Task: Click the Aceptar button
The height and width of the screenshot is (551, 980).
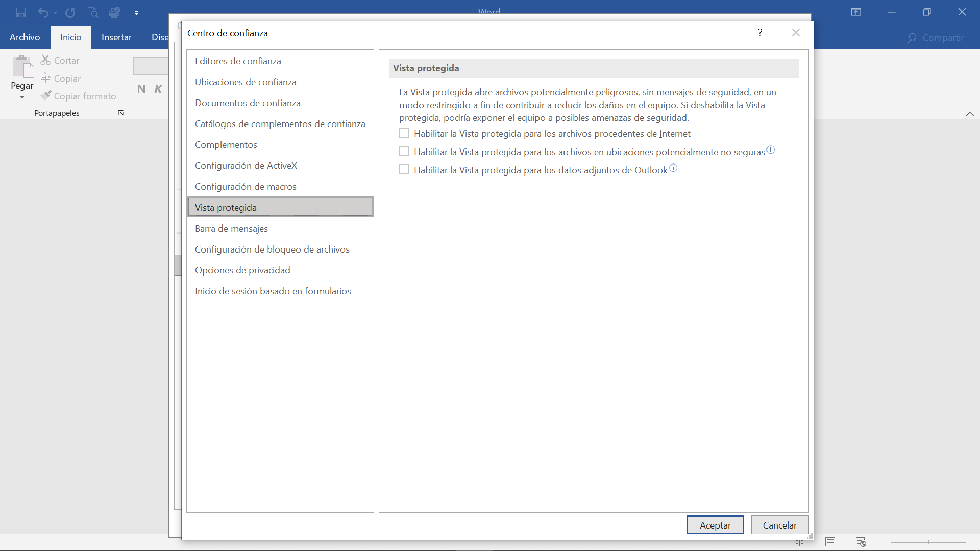Action: 715,525
